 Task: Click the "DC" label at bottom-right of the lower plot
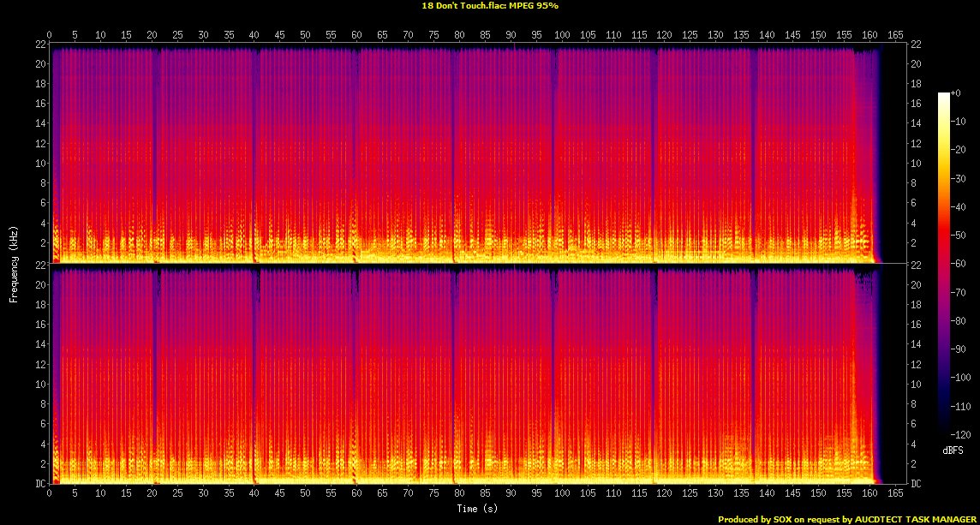(x=917, y=484)
